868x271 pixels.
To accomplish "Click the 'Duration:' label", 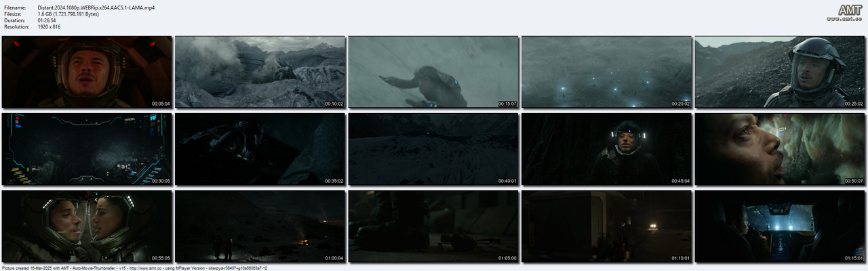I will pyautogui.click(x=14, y=20).
